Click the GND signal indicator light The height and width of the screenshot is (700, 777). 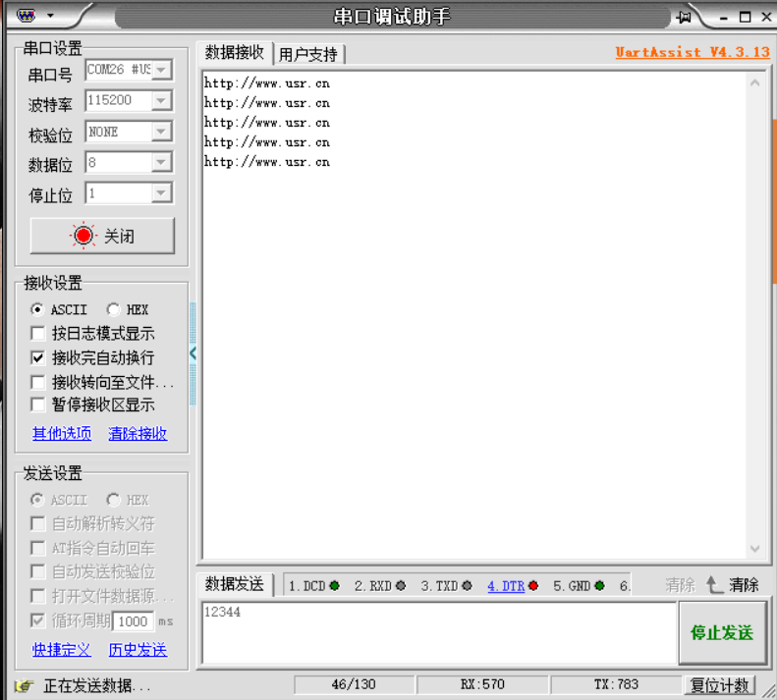tap(599, 586)
